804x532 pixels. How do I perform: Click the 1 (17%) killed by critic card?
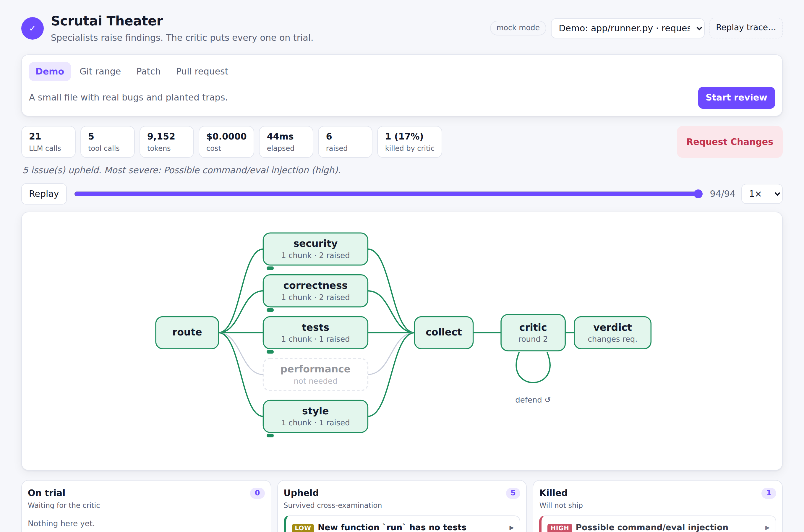(x=409, y=142)
